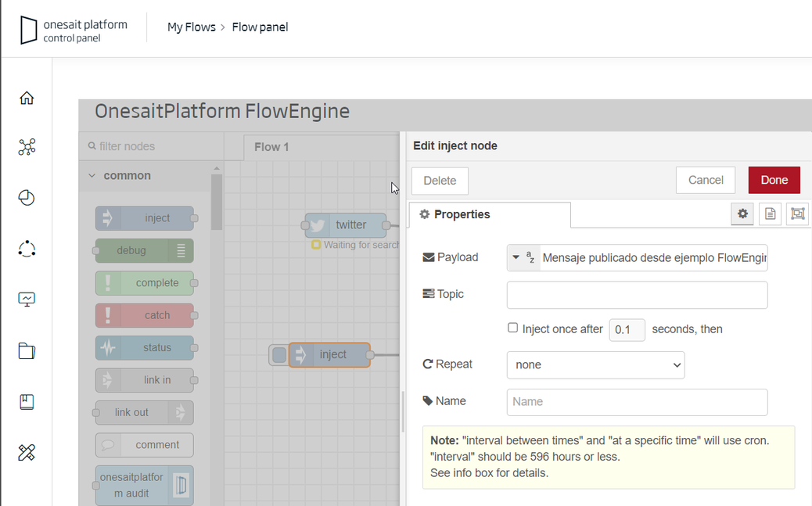Click the Done button
The width and height of the screenshot is (812, 506).
tap(774, 179)
